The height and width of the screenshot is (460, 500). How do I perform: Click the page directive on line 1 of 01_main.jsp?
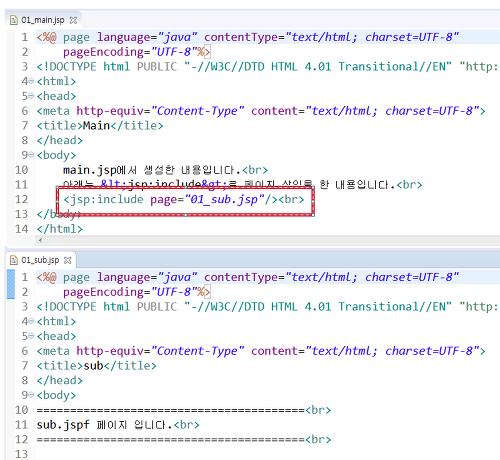coord(248,37)
